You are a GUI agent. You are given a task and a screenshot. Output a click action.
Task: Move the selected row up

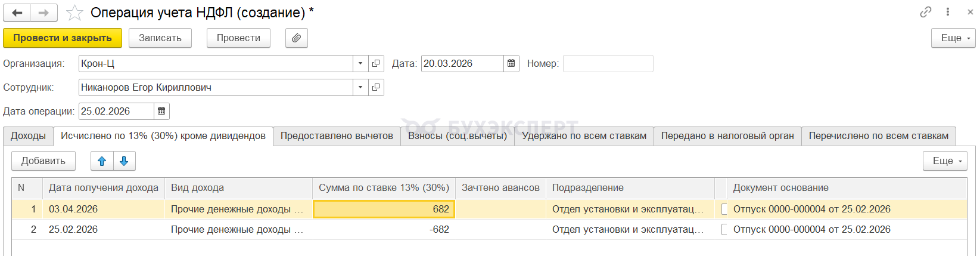pyautogui.click(x=102, y=161)
